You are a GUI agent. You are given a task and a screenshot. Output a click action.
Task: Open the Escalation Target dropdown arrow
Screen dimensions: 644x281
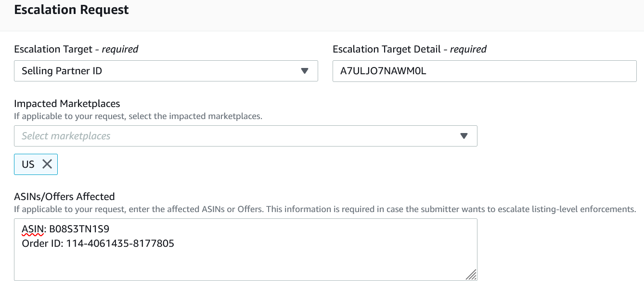(304, 71)
